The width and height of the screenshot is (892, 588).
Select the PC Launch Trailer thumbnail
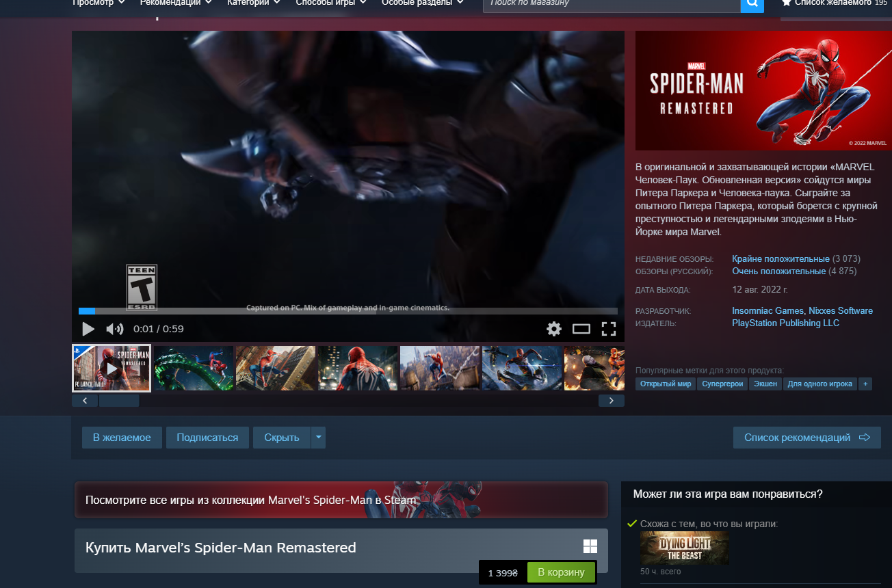coord(112,368)
